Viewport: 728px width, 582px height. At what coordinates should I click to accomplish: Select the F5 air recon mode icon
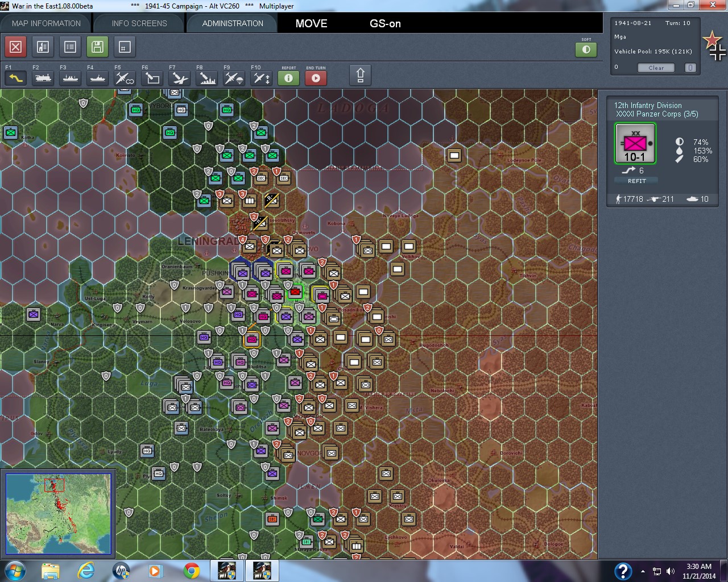pyautogui.click(x=125, y=78)
